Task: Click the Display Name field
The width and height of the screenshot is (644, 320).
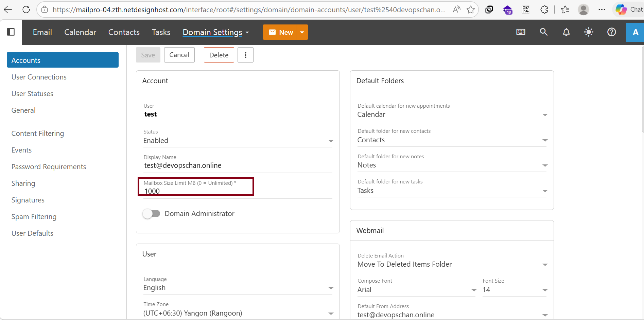Action: [238, 165]
